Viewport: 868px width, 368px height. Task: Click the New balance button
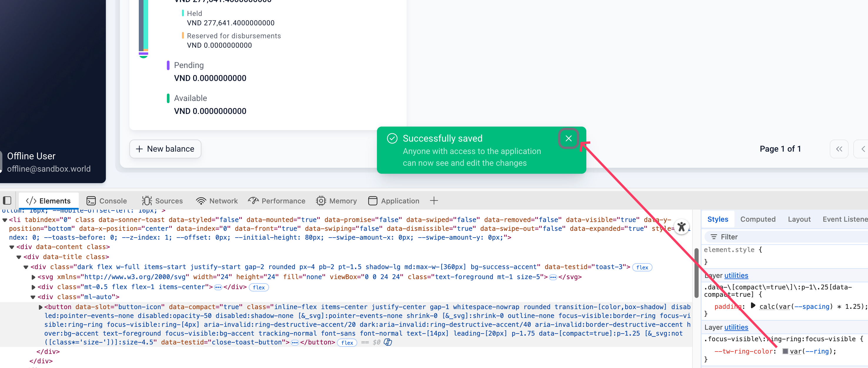(165, 149)
